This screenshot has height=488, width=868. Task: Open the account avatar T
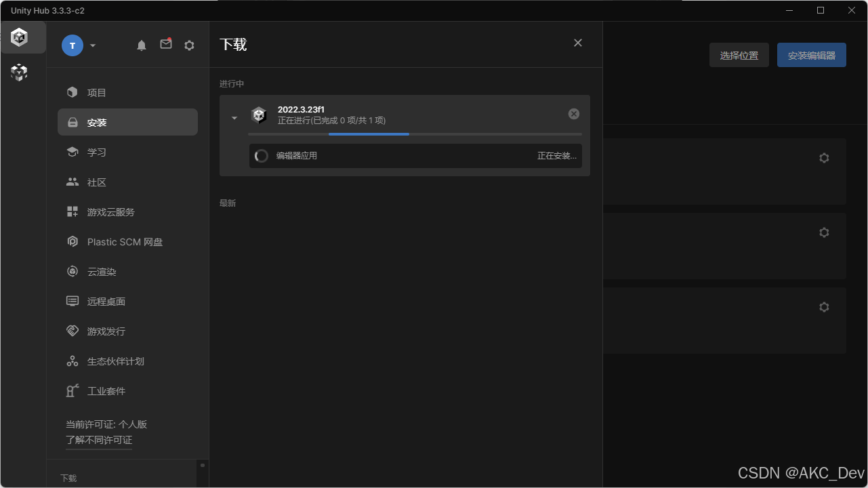click(x=73, y=45)
